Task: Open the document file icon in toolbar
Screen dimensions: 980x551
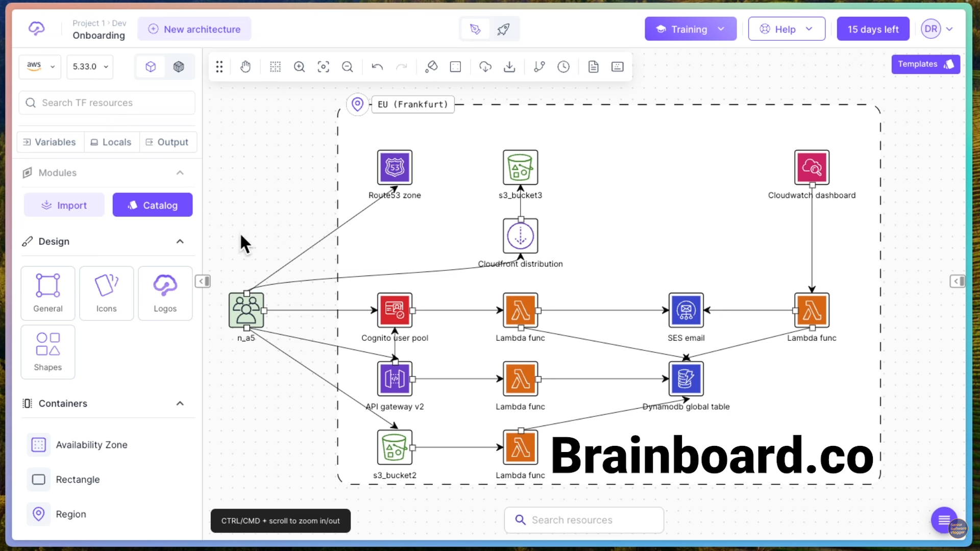Action: pos(593,67)
